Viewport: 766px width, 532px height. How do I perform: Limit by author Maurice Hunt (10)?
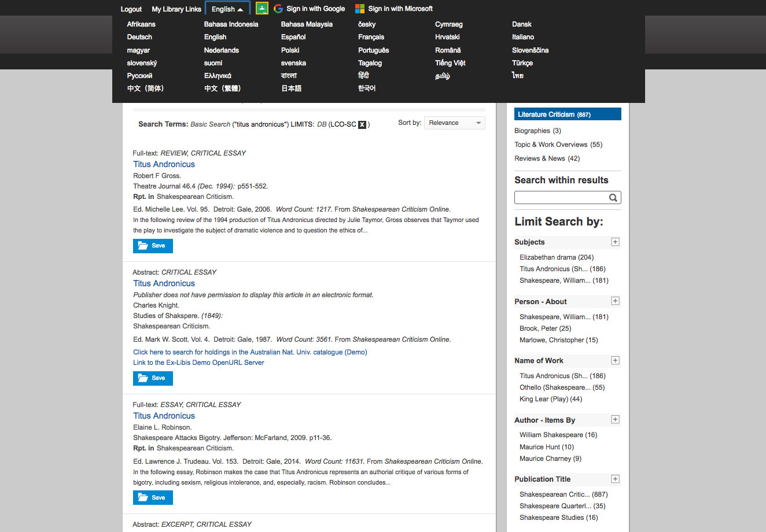click(x=547, y=447)
